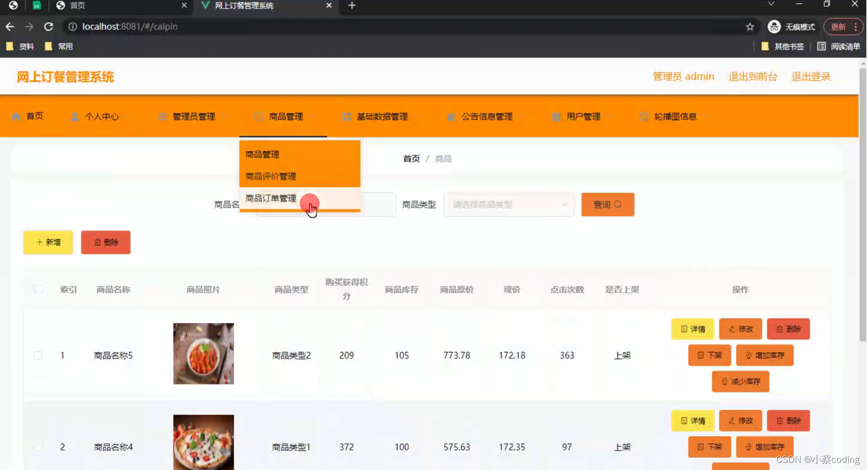Click 管理员 admin label
This screenshot has height=470, width=868.
[x=683, y=76]
